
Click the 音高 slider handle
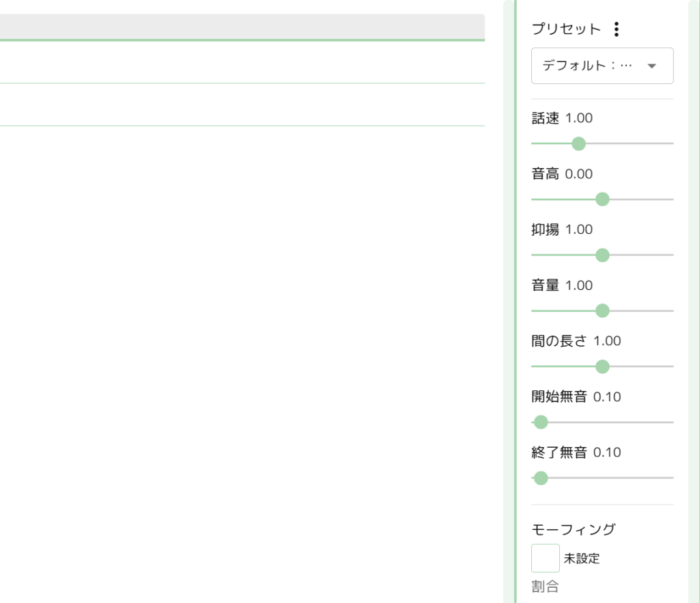tap(602, 199)
